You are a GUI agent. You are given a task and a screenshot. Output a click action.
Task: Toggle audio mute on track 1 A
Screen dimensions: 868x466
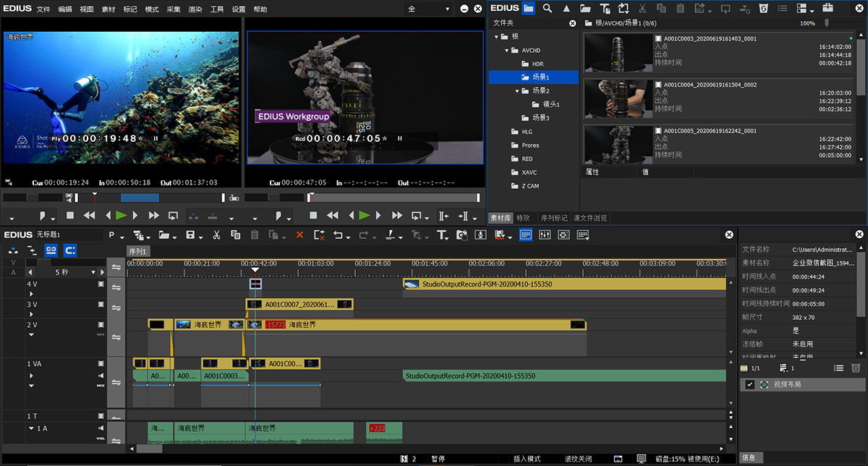click(x=101, y=428)
